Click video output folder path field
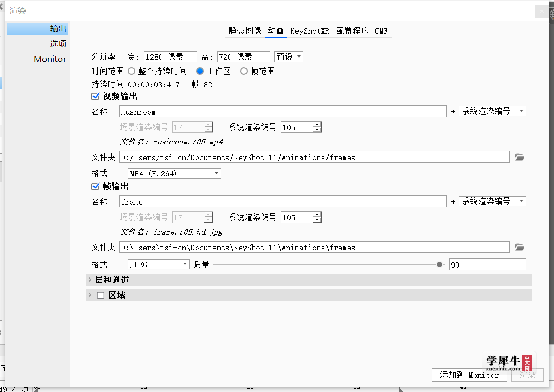 (x=314, y=157)
